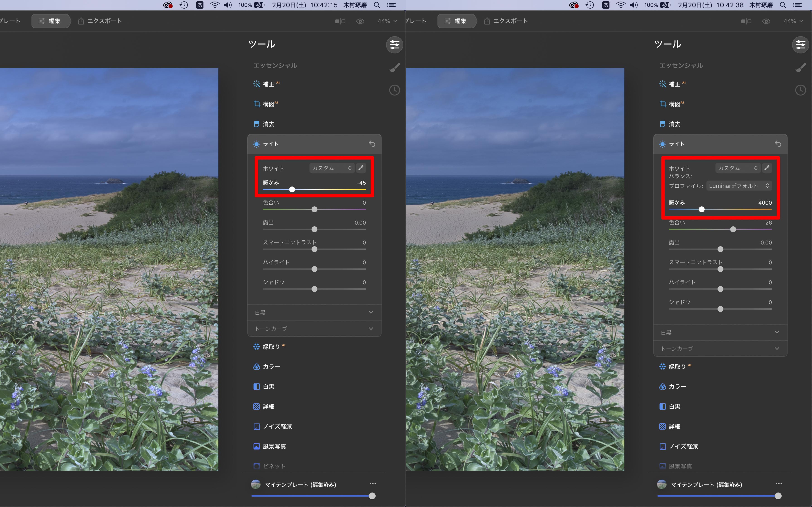Open the macOS Spotlight search icon
The image size is (812, 507).
pos(377,5)
